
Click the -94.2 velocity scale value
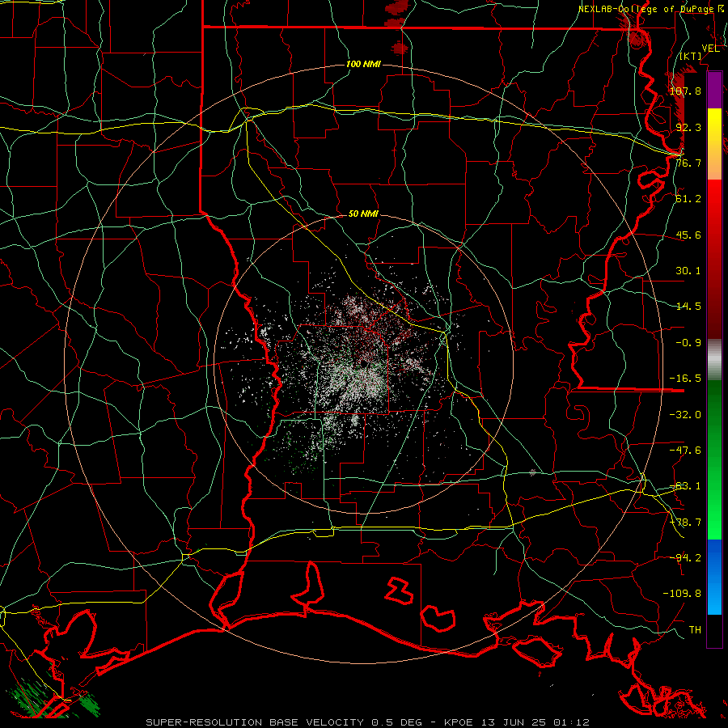(685, 558)
